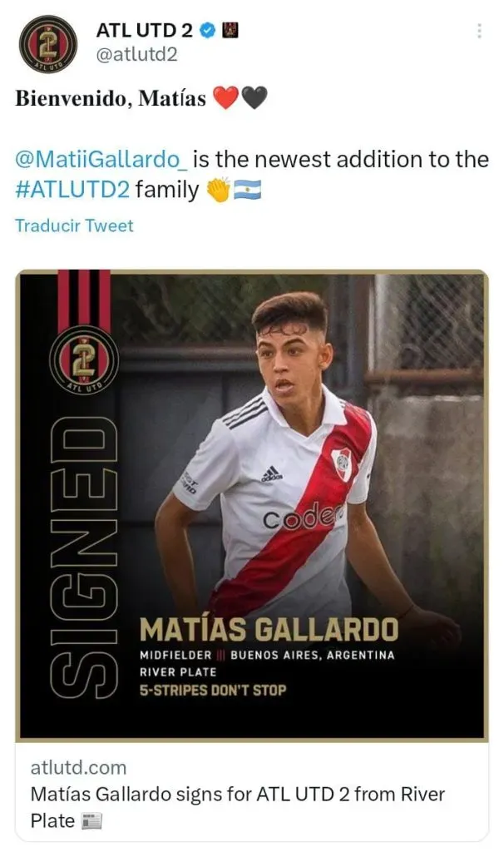The height and width of the screenshot is (852, 504).
Task: Click the newspaper emoji in headline
Action: click(91, 821)
